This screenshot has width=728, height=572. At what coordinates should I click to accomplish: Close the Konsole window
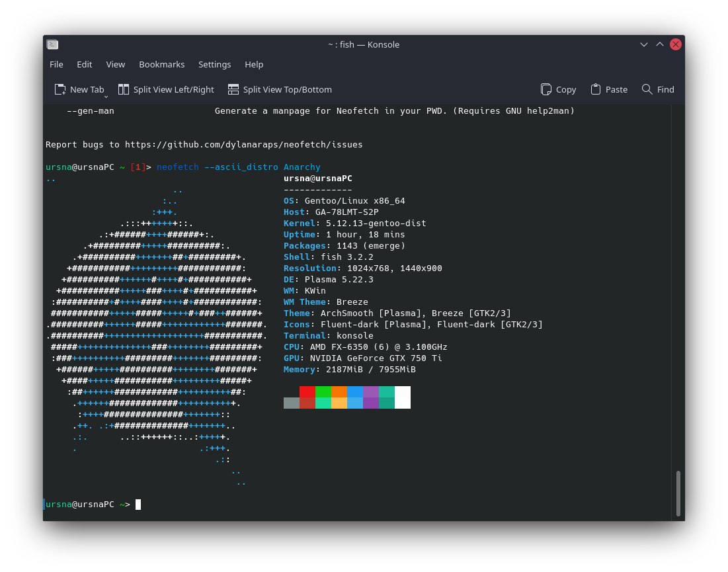676,44
